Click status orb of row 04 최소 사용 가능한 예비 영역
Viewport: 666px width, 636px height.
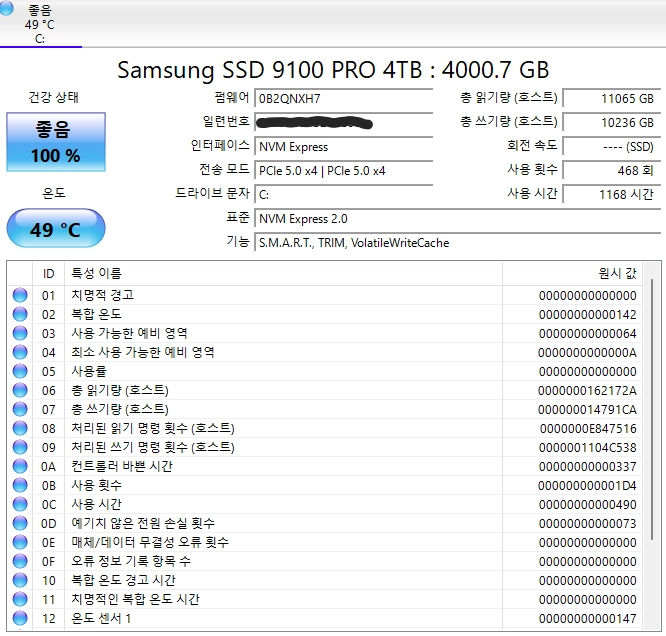(20, 352)
